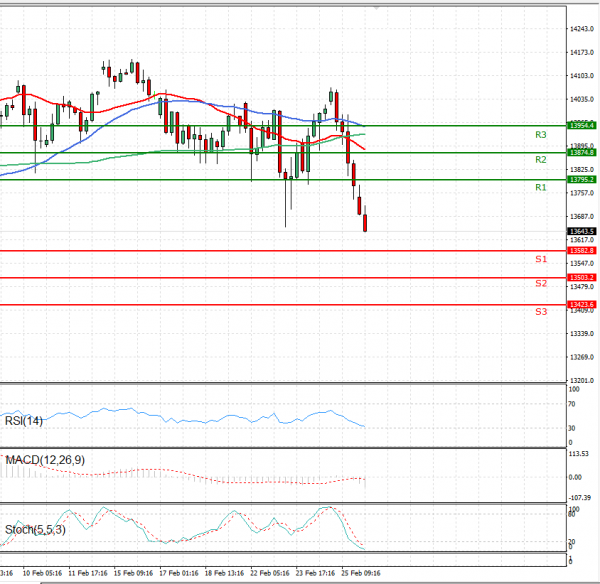Select the 13874.8 green price tag
This screenshot has height=584, width=600.
click(x=581, y=152)
